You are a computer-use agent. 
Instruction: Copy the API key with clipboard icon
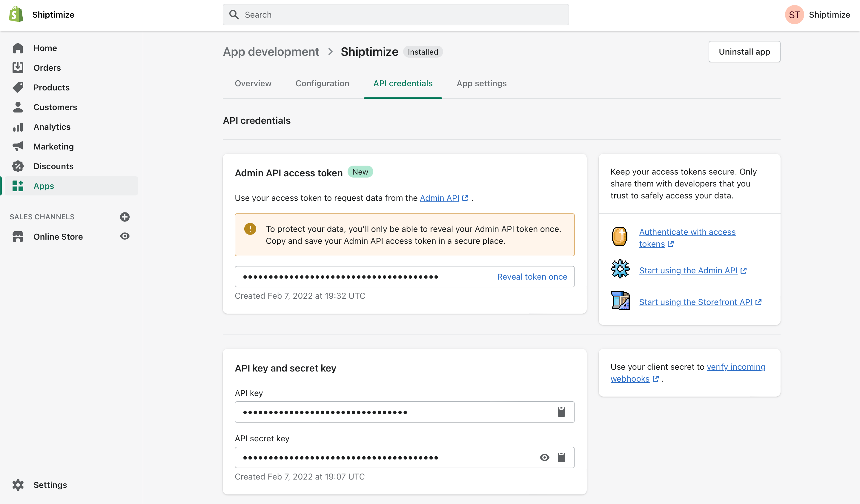pyautogui.click(x=561, y=412)
